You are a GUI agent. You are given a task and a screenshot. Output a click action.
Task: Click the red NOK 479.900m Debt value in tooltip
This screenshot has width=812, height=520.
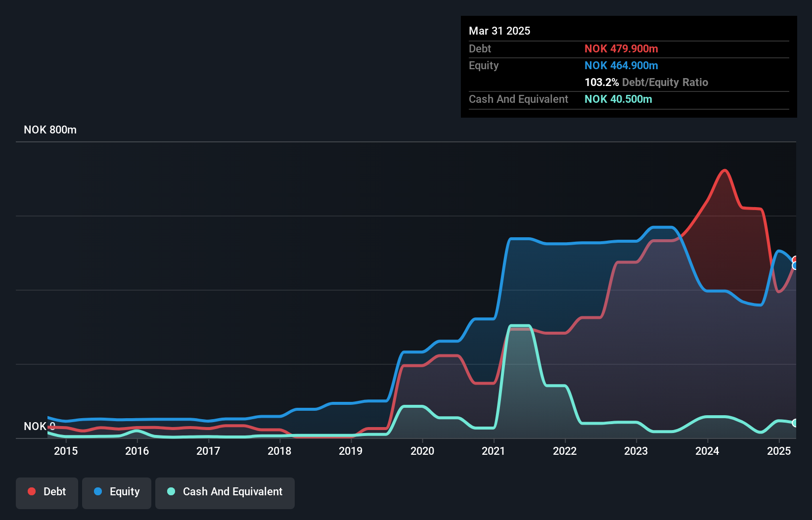621,48
